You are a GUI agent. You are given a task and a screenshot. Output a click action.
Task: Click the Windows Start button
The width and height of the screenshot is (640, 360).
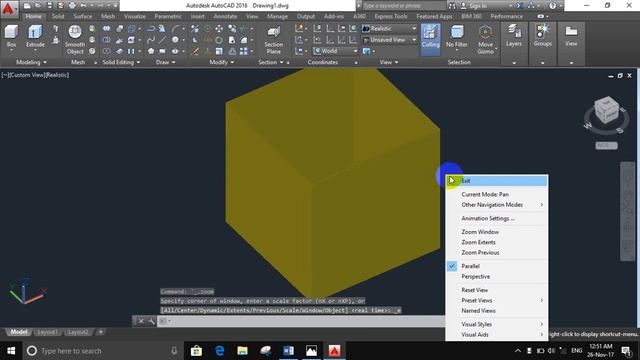11,351
